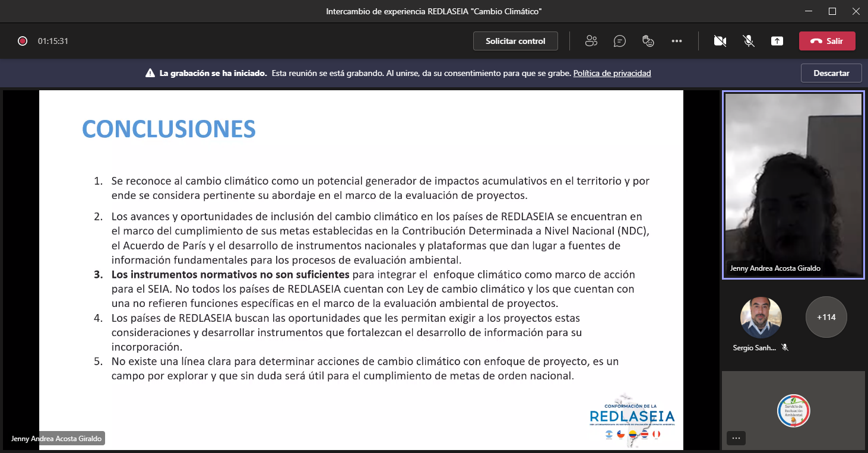Unmute the microphone
Image resolution: width=868 pixels, height=453 pixels.
pyautogui.click(x=749, y=41)
